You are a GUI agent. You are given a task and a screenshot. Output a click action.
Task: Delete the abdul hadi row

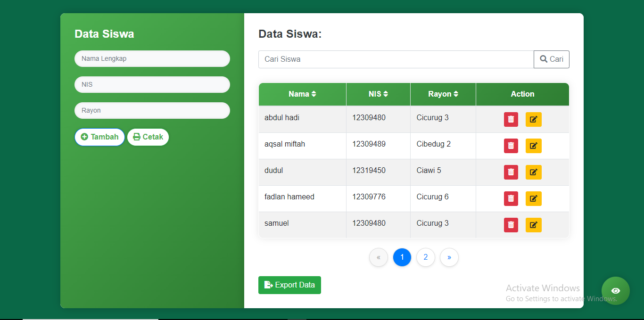(511, 120)
